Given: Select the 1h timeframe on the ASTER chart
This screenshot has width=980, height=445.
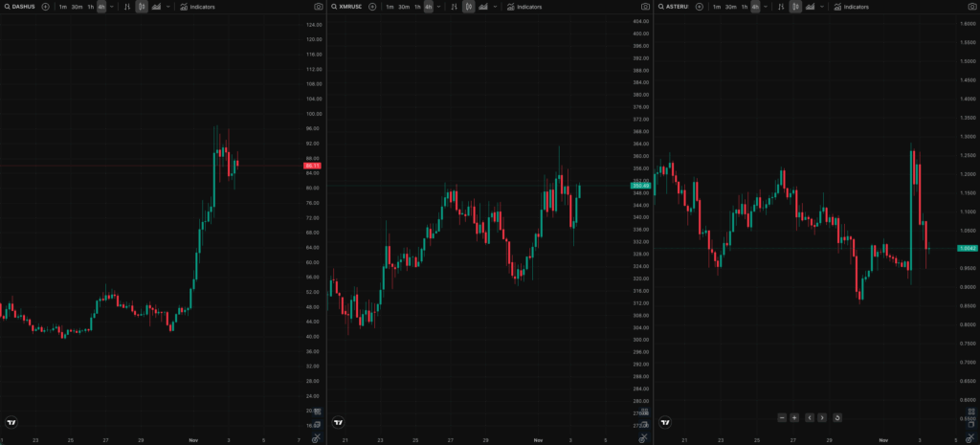Looking at the screenshot, I should coord(745,7).
